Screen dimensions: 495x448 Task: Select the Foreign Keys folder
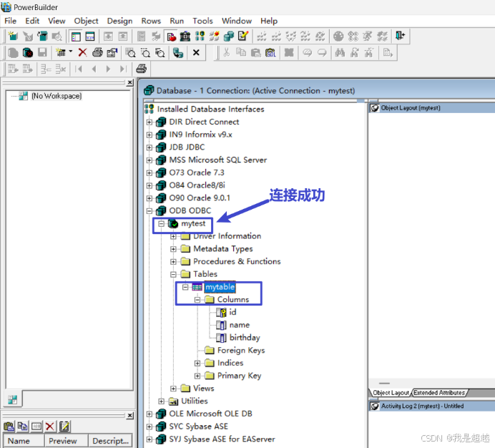[x=241, y=350]
